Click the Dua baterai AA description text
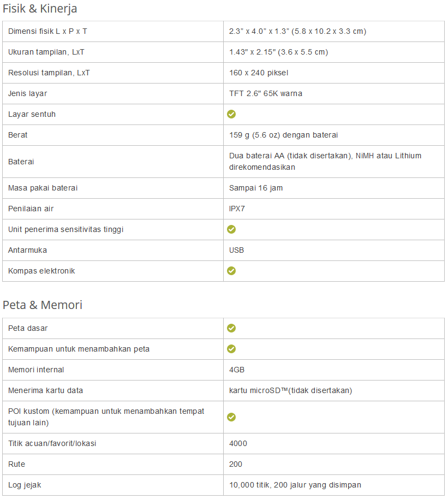 (325, 161)
